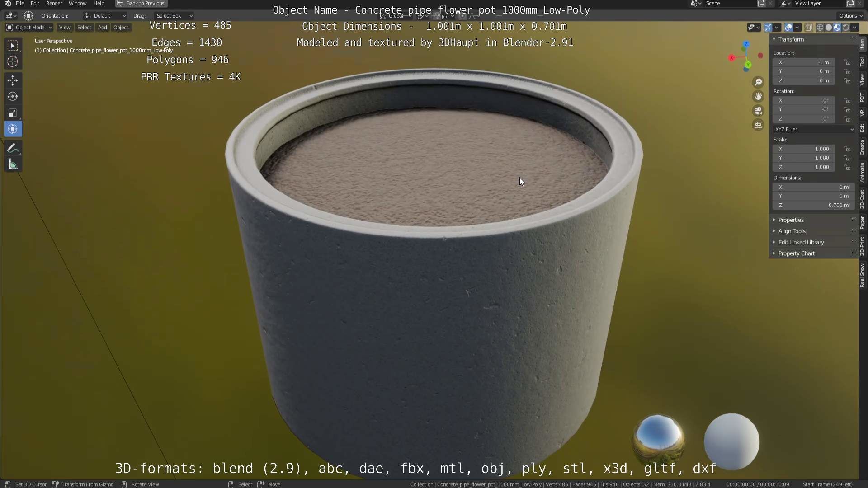Click the zoom view magnifier icon
The image size is (868, 488).
click(758, 82)
